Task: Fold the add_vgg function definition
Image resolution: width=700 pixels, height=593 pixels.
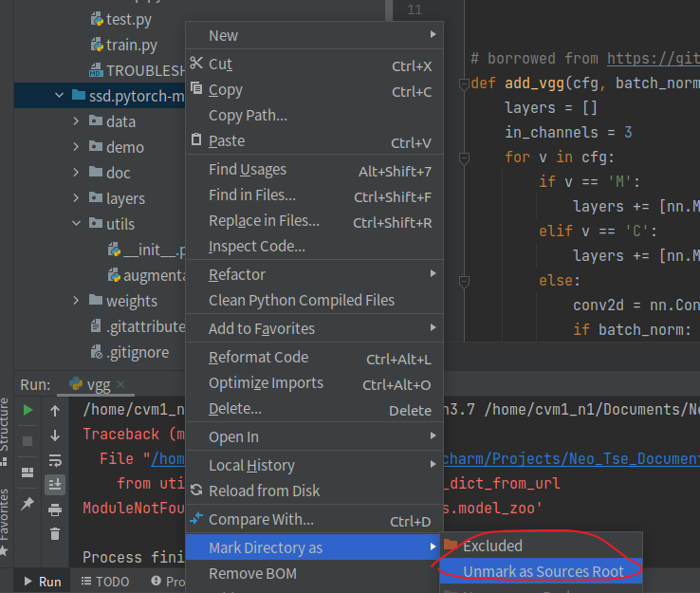Action: point(464,83)
